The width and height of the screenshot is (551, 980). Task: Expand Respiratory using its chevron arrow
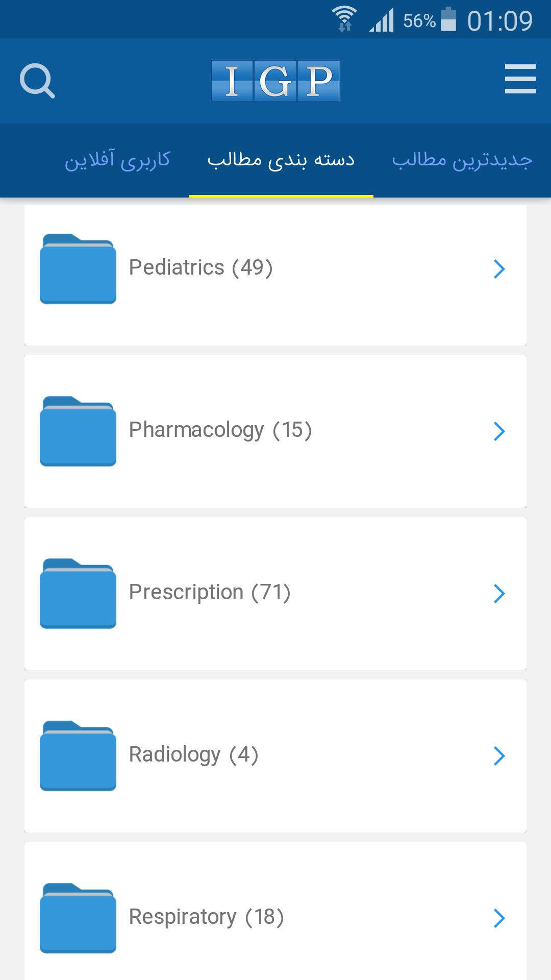499,918
